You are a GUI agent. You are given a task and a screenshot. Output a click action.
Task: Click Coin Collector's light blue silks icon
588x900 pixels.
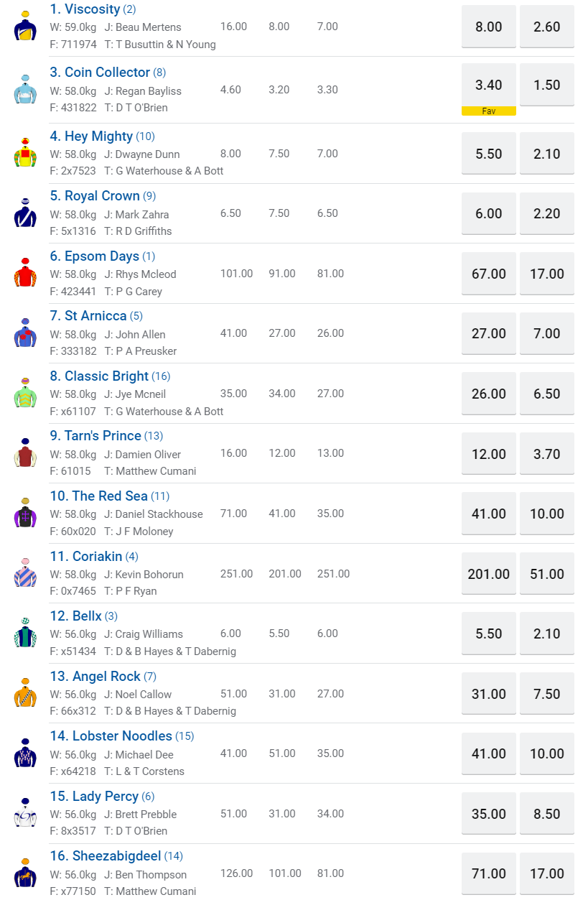(25, 91)
